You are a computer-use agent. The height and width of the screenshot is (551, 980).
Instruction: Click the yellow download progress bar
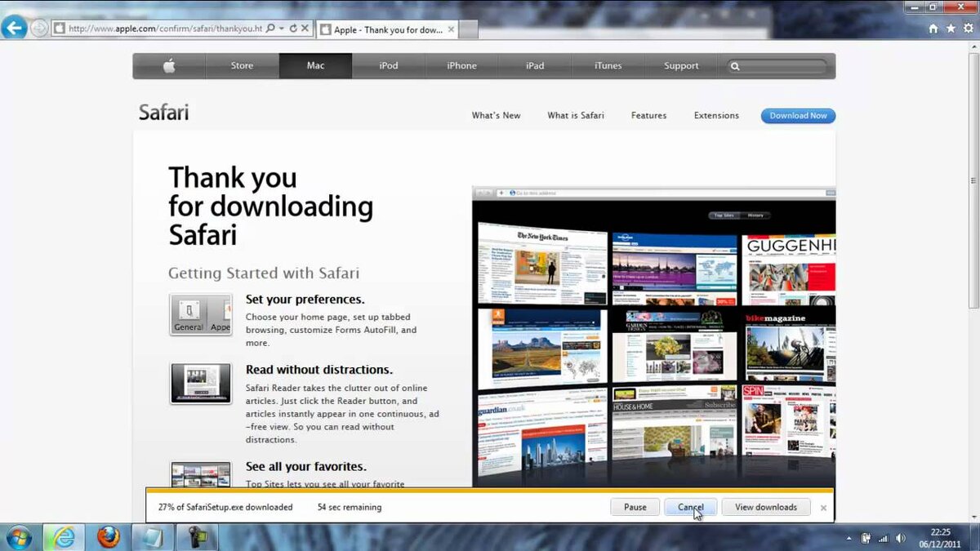coord(490,491)
